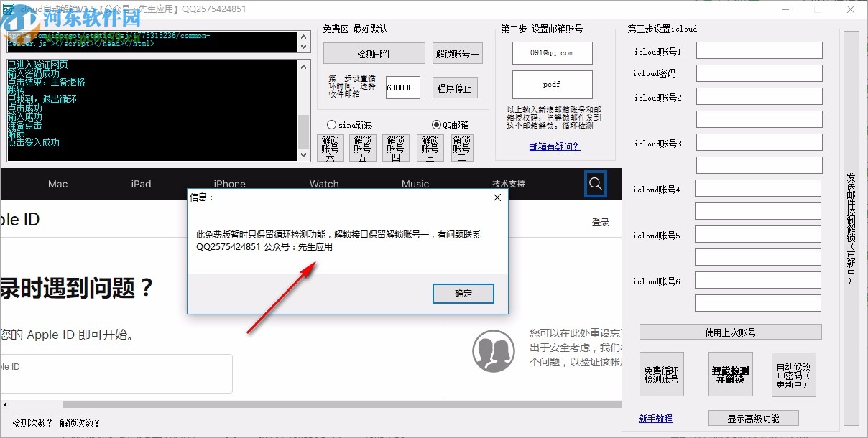Click the search magnifier in the Apple navigation bar
The height and width of the screenshot is (438, 868).
[x=595, y=184]
